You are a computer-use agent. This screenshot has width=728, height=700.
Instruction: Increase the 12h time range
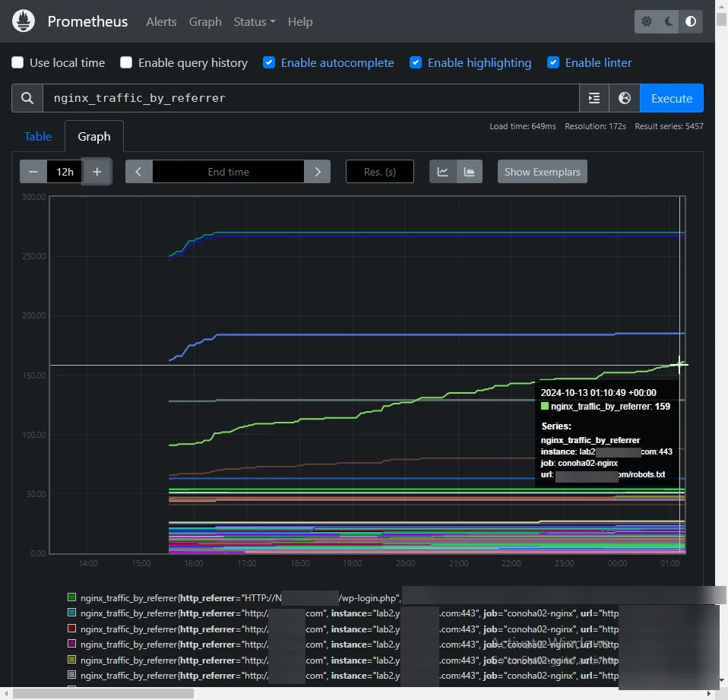(97, 172)
